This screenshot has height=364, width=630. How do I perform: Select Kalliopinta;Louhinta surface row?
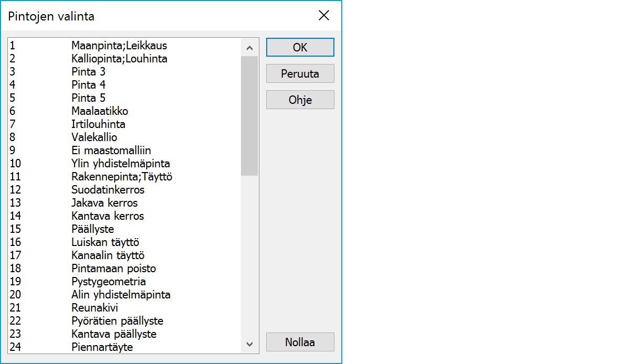click(x=119, y=59)
